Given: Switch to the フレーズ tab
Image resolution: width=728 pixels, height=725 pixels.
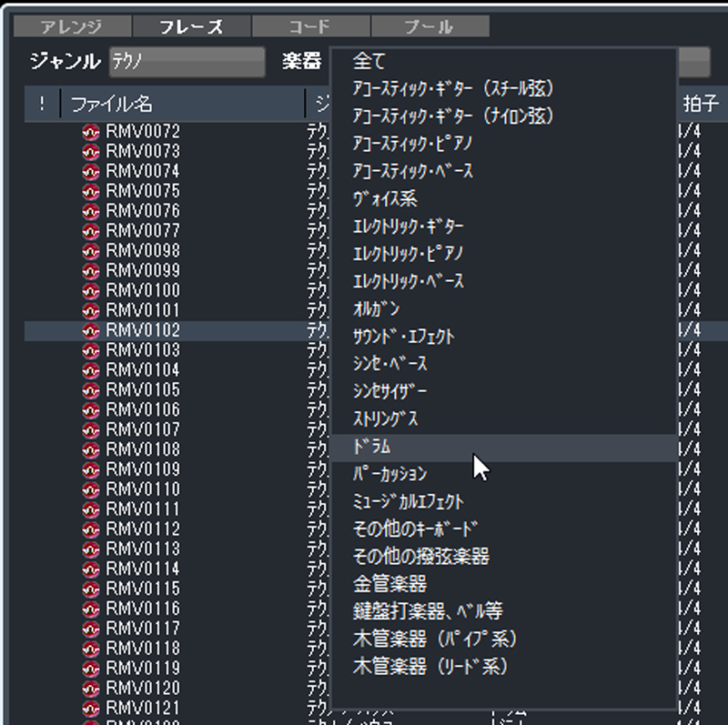Looking at the screenshot, I should pyautogui.click(x=192, y=26).
